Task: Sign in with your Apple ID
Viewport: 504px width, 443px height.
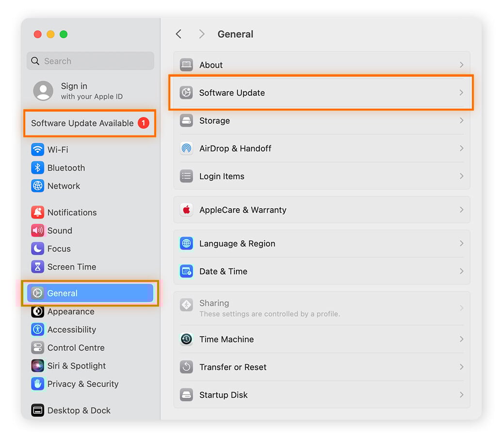Action: coord(78,91)
